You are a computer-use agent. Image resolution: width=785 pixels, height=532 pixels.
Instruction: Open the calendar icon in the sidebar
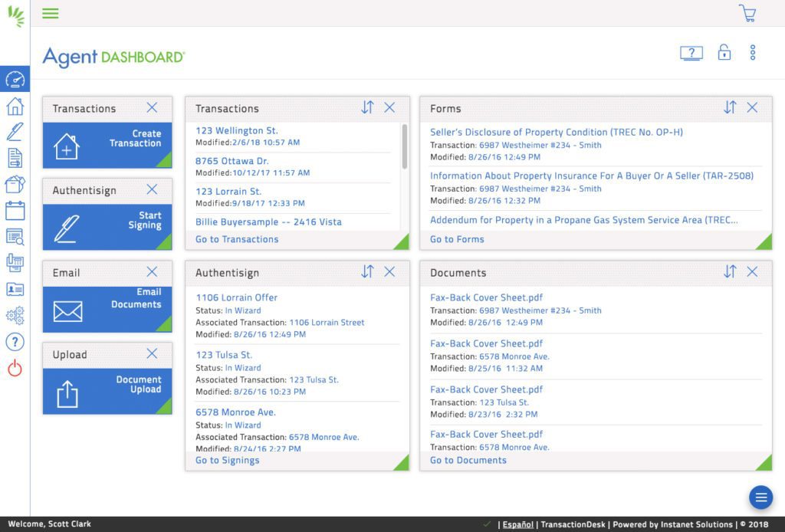pos(15,210)
